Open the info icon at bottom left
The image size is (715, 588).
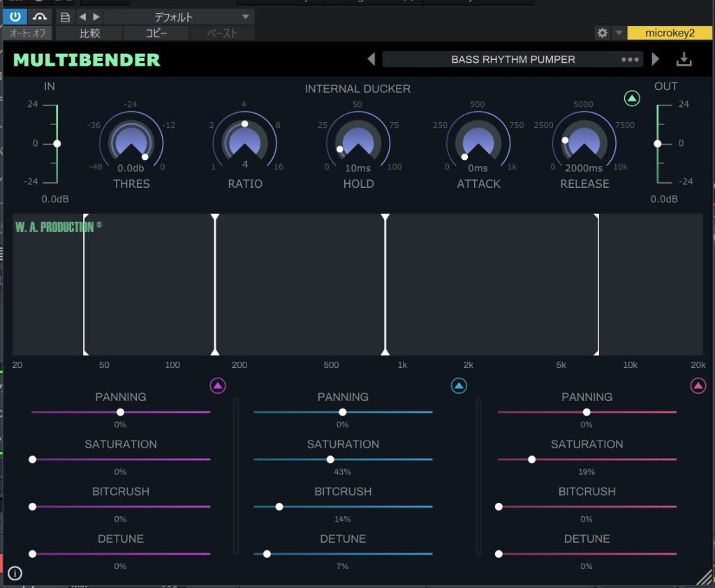pos(15,574)
